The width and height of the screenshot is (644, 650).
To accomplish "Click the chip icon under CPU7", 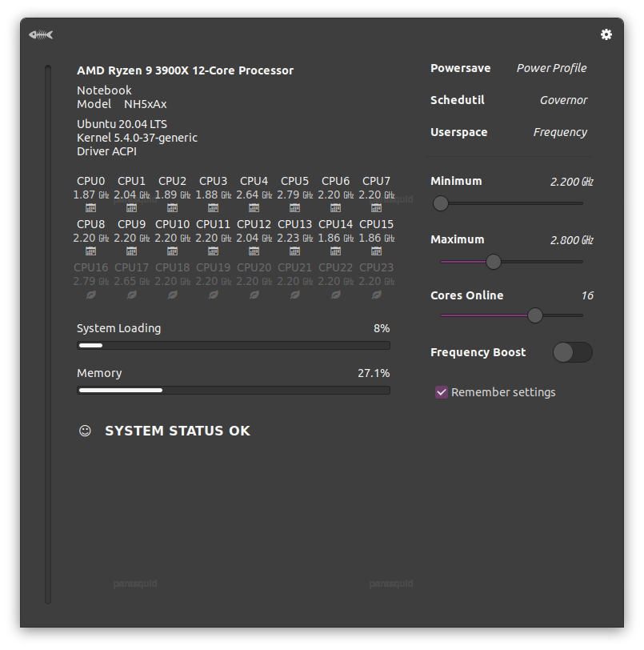I will [376, 207].
